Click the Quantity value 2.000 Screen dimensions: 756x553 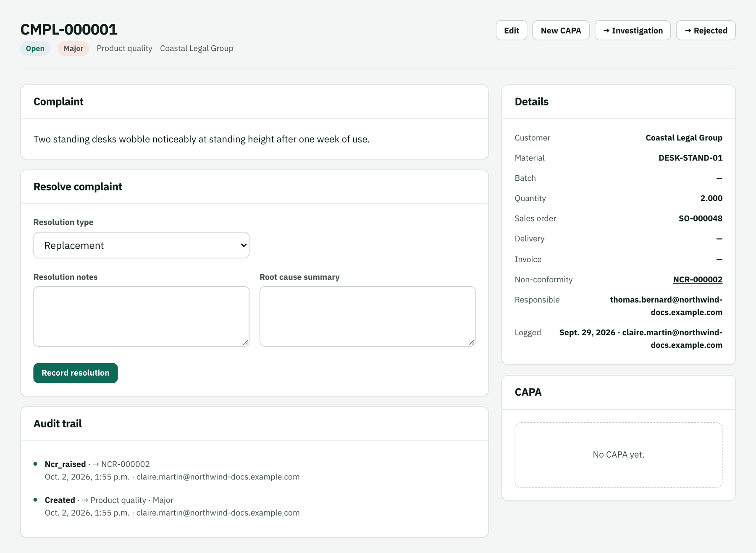click(x=711, y=198)
